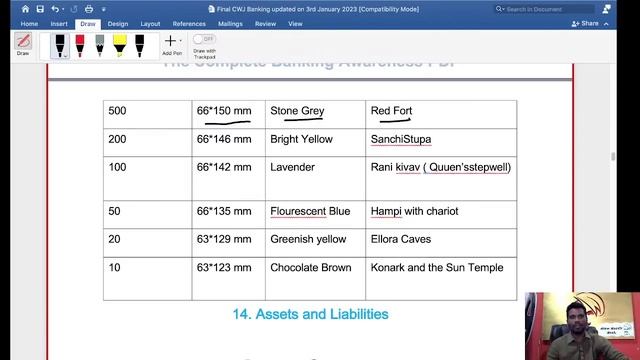This screenshot has width=640, height=360.
Task: Click the Home icon in title bar
Action: pyautogui.click(x=25, y=9)
